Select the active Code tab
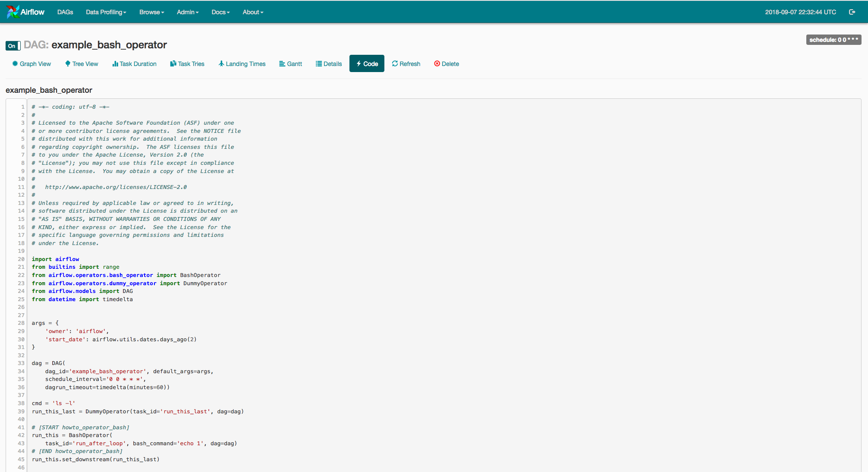 tap(367, 64)
